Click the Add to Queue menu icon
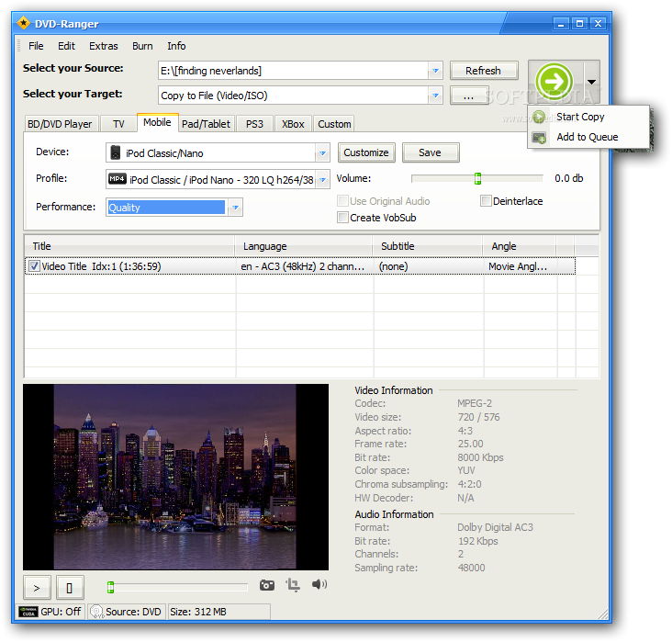Viewport: 672px width, 642px height. point(539,138)
